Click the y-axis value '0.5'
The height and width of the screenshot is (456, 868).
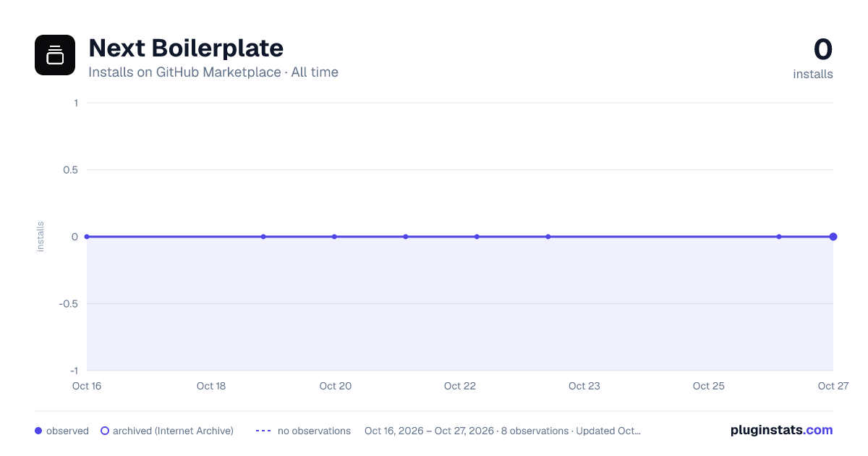(70, 169)
